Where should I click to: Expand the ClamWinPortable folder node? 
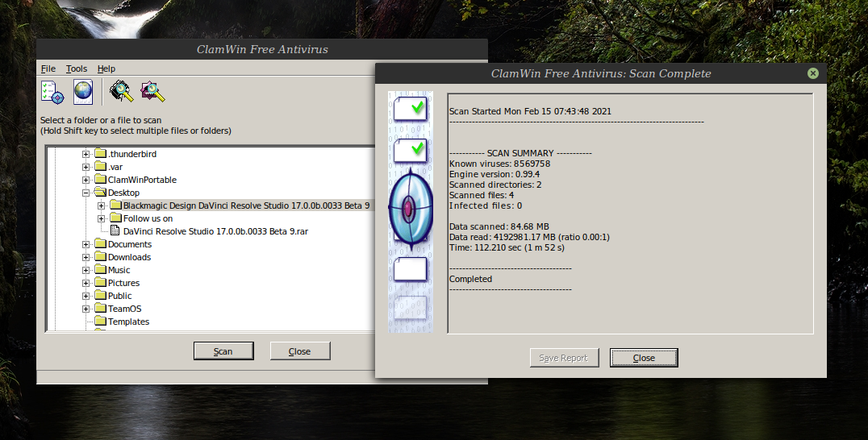tap(86, 180)
